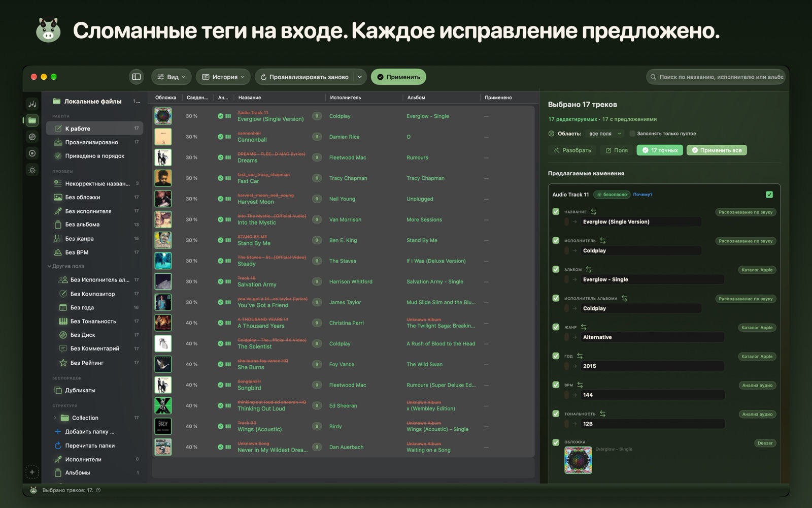
Task: Click the Дубликаты icon in sidebar
Action: [x=58, y=390]
